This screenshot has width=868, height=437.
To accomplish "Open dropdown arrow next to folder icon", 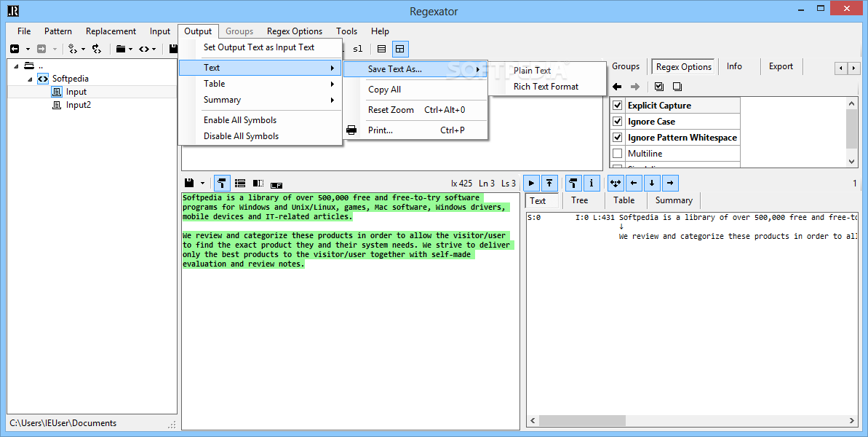I will pyautogui.click(x=131, y=50).
